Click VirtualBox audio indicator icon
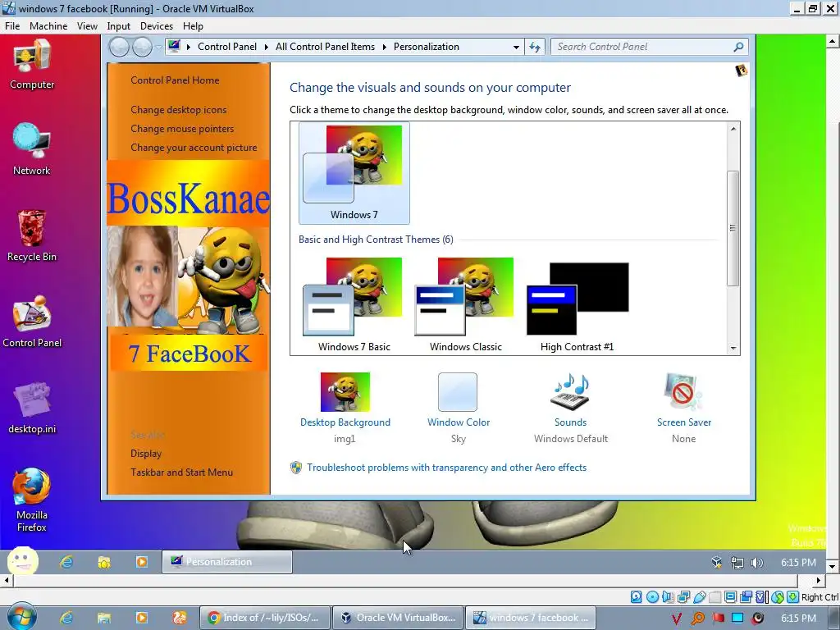The image size is (840, 630). (x=668, y=597)
